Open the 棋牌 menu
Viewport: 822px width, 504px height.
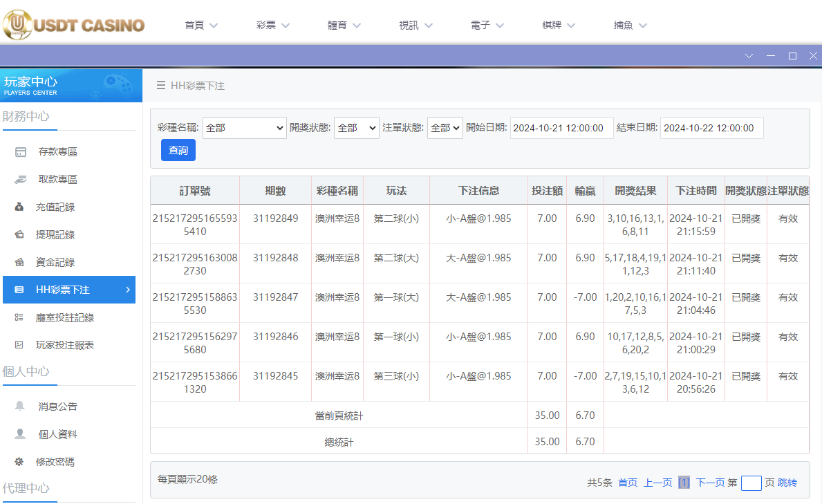pyautogui.click(x=557, y=24)
